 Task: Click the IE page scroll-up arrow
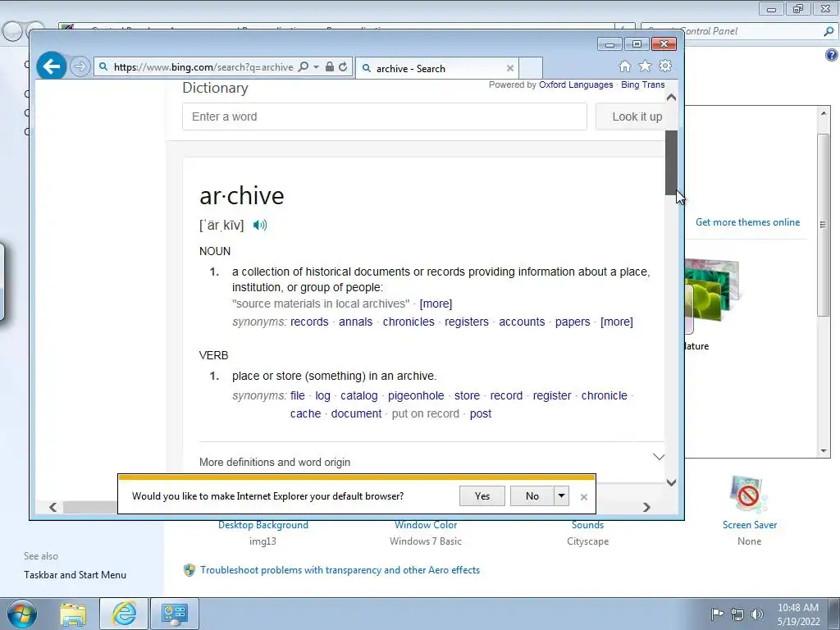point(671,98)
